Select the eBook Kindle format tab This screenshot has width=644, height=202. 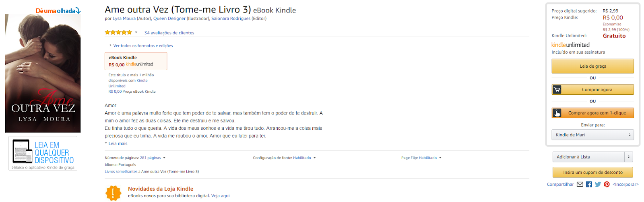[x=136, y=61]
